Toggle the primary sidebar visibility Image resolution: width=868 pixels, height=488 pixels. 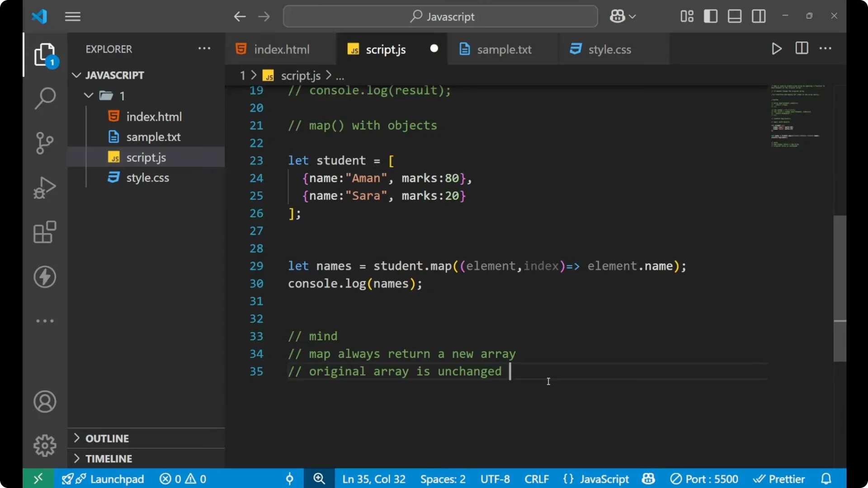coord(710,16)
